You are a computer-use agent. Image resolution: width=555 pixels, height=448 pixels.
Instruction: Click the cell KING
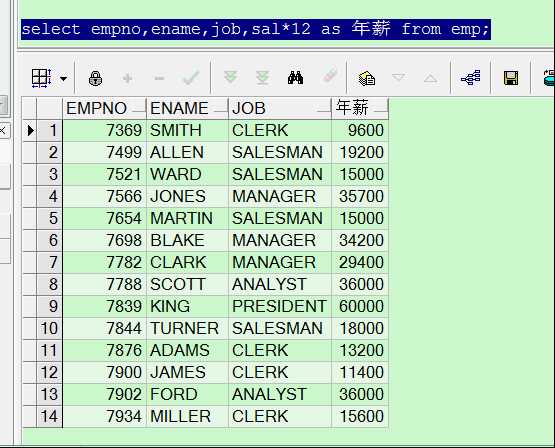coord(187,306)
